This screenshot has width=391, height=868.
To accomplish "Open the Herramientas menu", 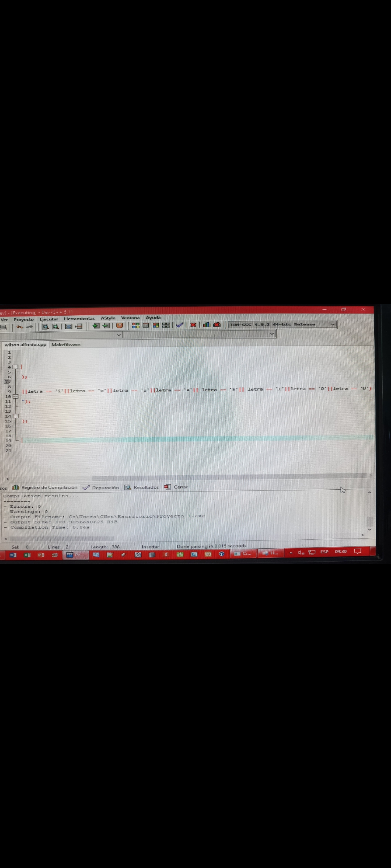I will [79, 319].
